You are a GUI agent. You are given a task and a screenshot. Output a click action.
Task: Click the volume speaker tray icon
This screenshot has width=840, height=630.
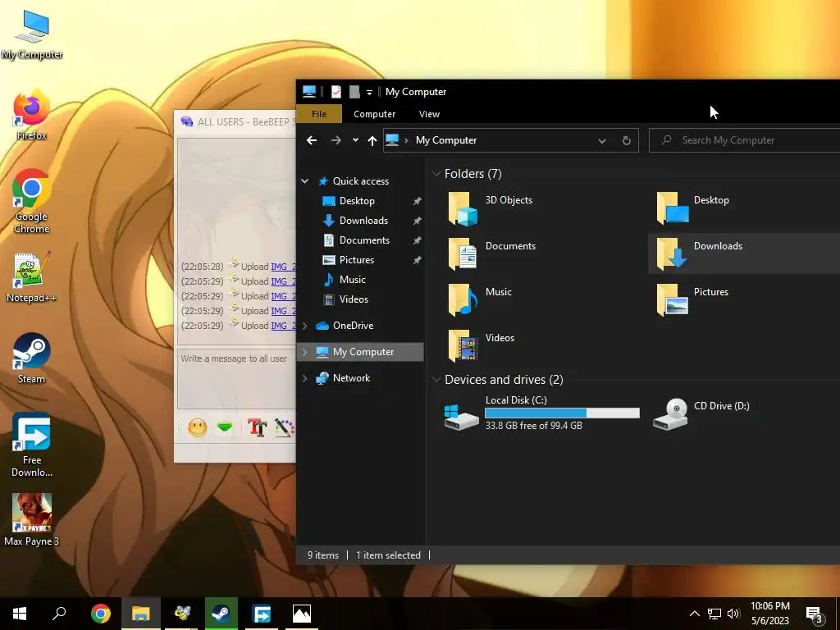pyautogui.click(x=733, y=614)
